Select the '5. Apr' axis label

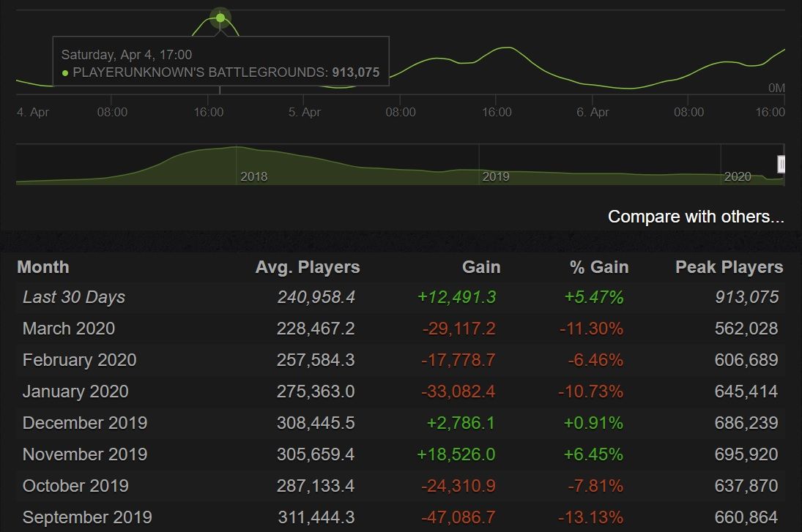(x=305, y=112)
